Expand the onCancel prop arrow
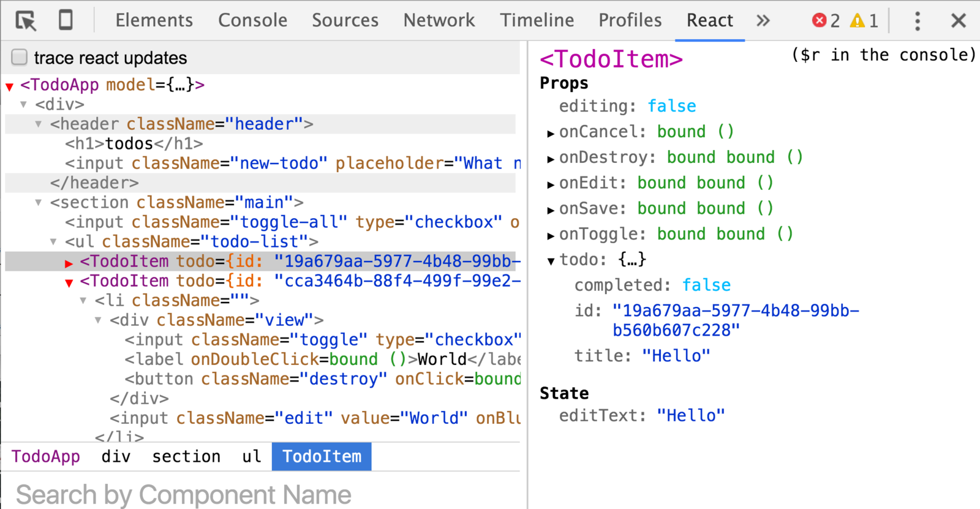The height and width of the screenshot is (509, 980). [x=551, y=133]
